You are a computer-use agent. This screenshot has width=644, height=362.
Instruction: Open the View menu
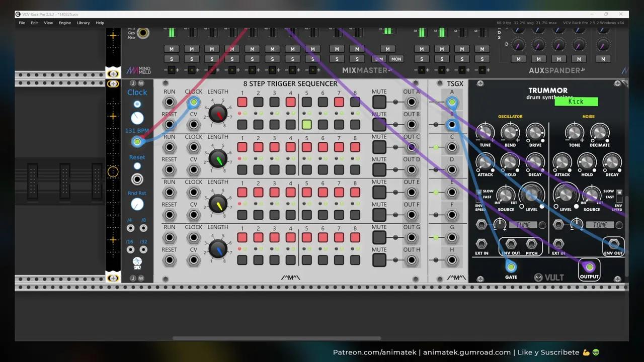tap(48, 23)
